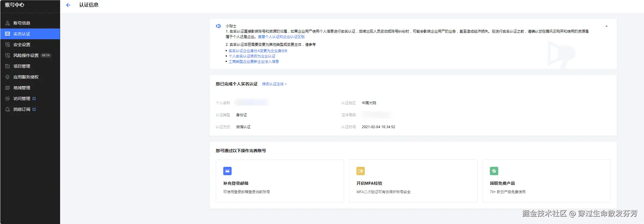The height and width of the screenshot is (224, 644).
Task: Click 修改认证主体 link
Action: pyautogui.click(x=274, y=84)
